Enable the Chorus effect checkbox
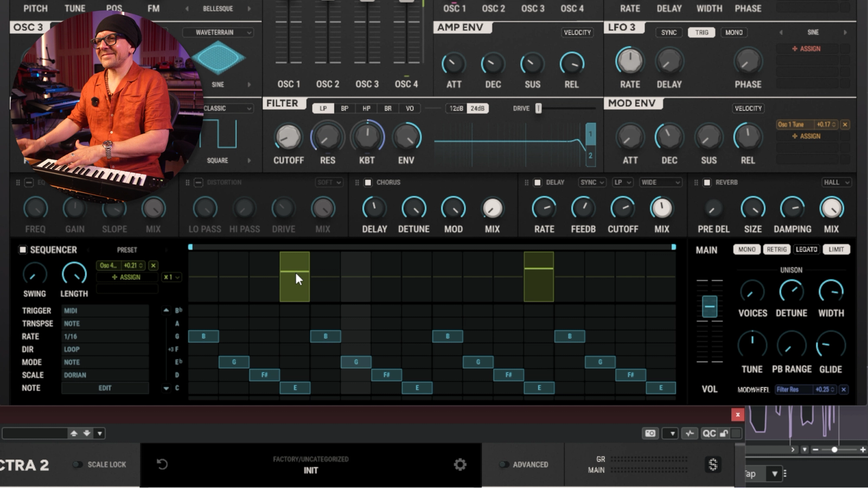Viewport: 868px width, 488px height. (368, 182)
